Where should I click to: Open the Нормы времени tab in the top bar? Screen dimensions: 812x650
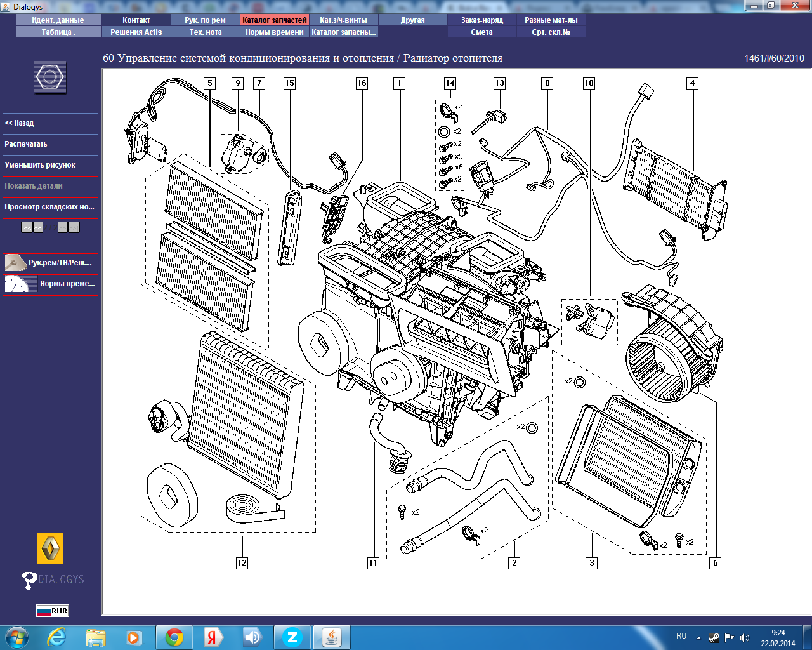(275, 32)
